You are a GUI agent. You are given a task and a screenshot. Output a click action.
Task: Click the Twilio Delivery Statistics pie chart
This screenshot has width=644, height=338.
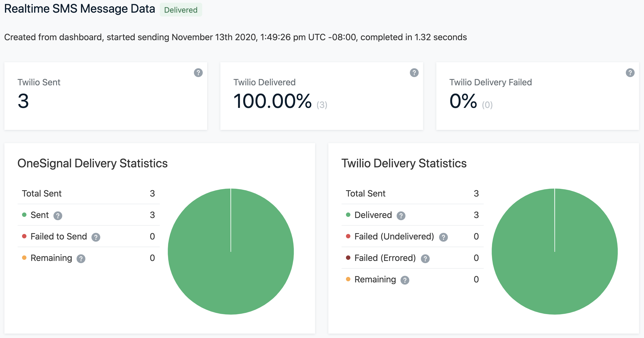coord(555,252)
